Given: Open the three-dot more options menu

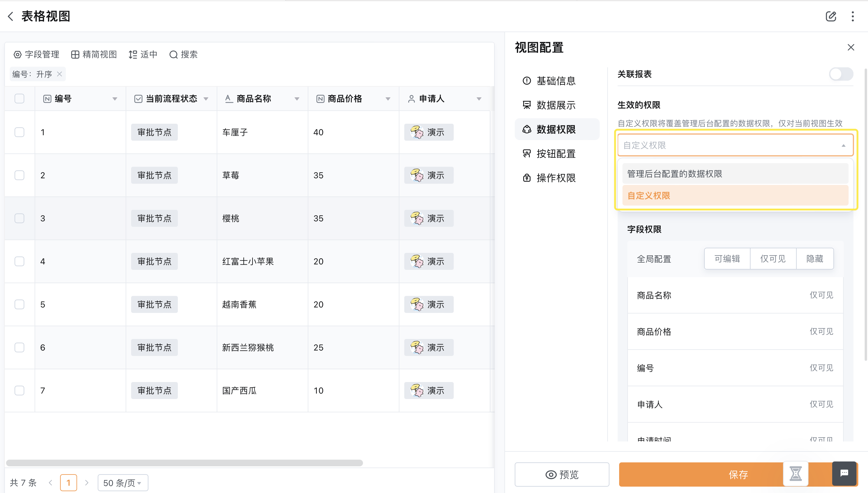Looking at the screenshot, I should coord(853,16).
